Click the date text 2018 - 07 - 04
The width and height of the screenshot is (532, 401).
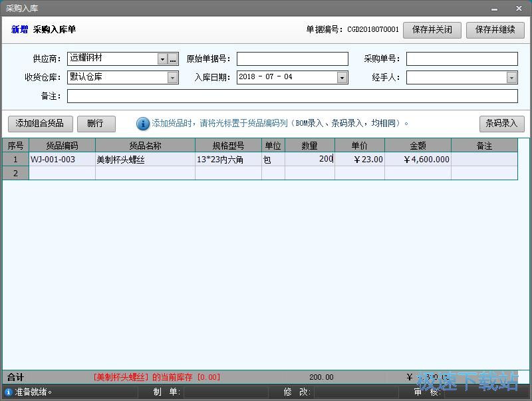pyautogui.click(x=265, y=77)
